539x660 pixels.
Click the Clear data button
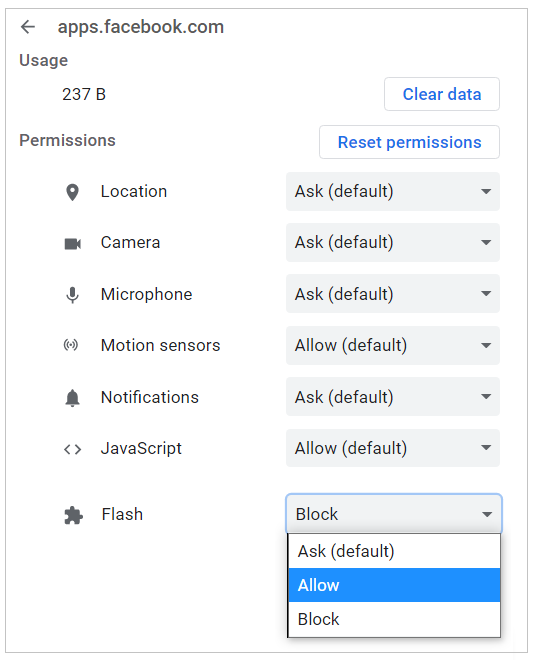pyautogui.click(x=442, y=94)
